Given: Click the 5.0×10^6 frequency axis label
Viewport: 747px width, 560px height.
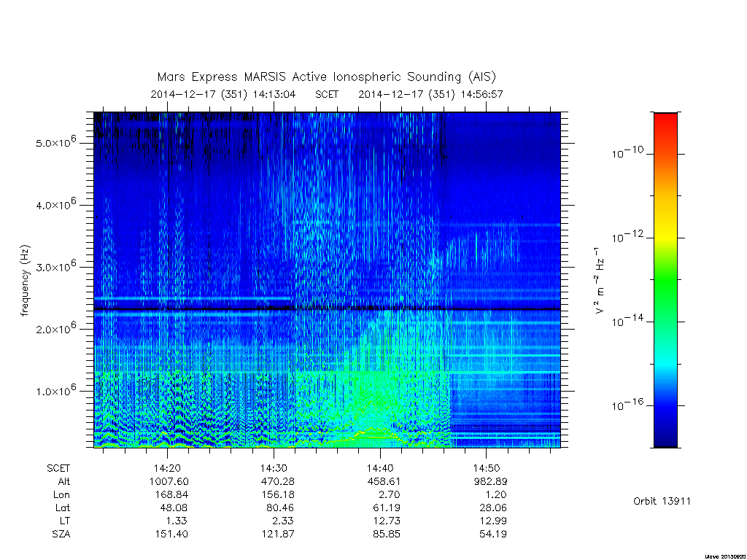Looking at the screenshot, I should [55, 142].
